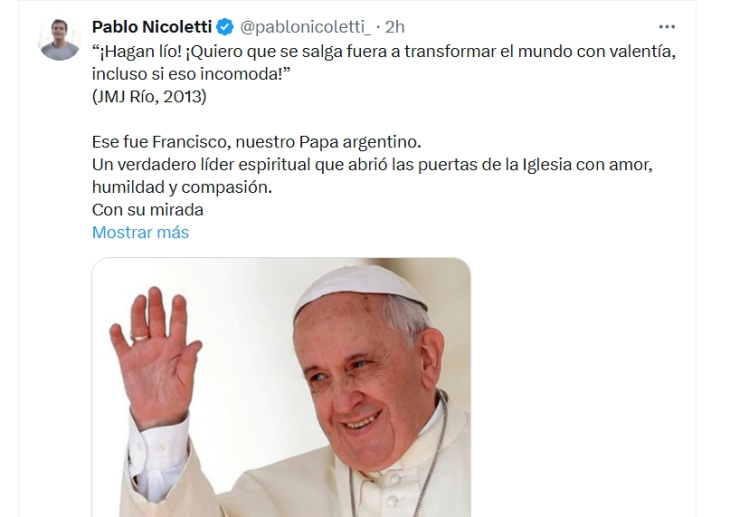This screenshot has height=517, width=730.
Task: Open the three-dot more options menu
Action: [x=667, y=27]
